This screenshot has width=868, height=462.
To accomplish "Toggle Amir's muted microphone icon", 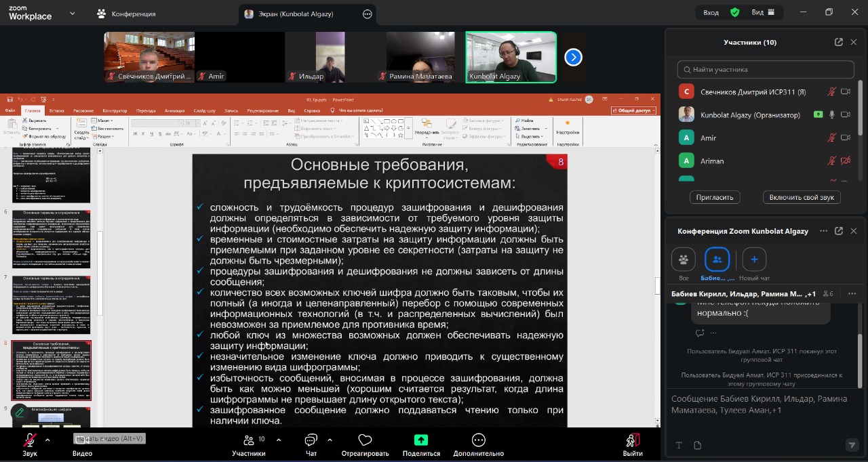I will [831, 138].
